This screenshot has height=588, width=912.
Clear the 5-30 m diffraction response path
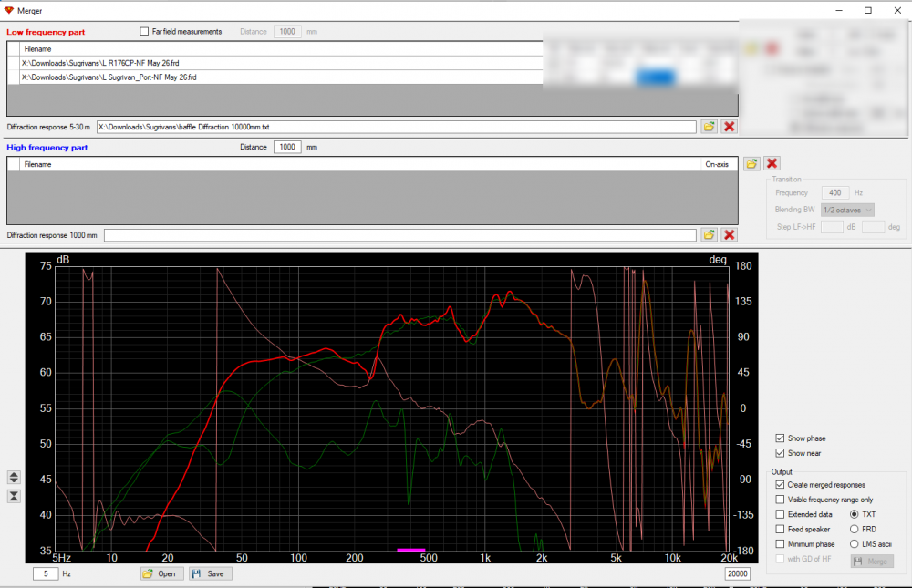pos(729,126)
